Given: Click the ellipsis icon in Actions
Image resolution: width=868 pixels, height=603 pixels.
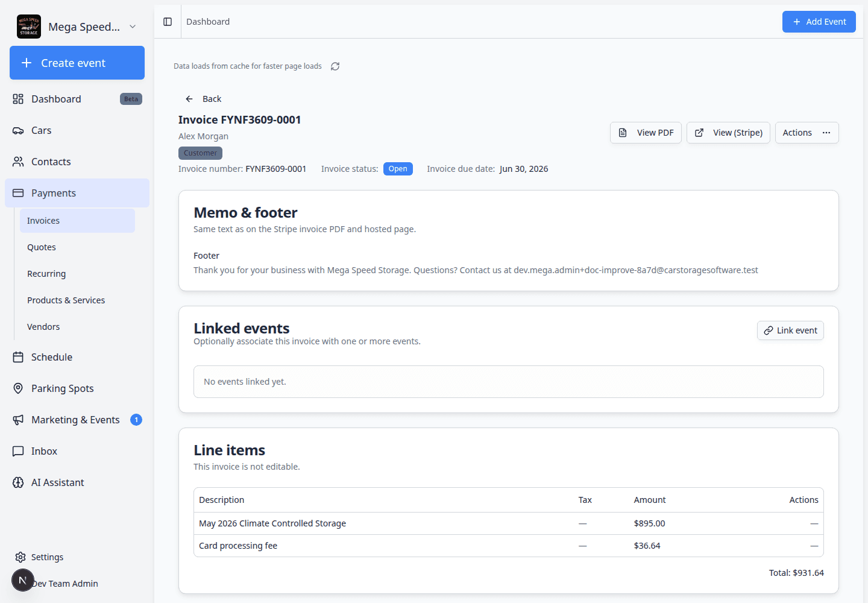Looking at the screenshot, I should point(826,133).
